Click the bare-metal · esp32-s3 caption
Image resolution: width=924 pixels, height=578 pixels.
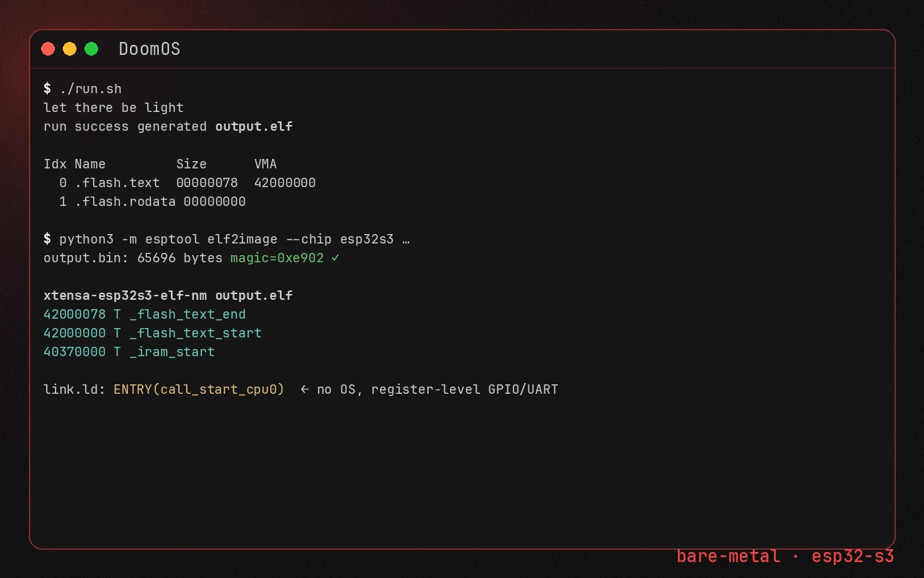[x=785, y=556]
